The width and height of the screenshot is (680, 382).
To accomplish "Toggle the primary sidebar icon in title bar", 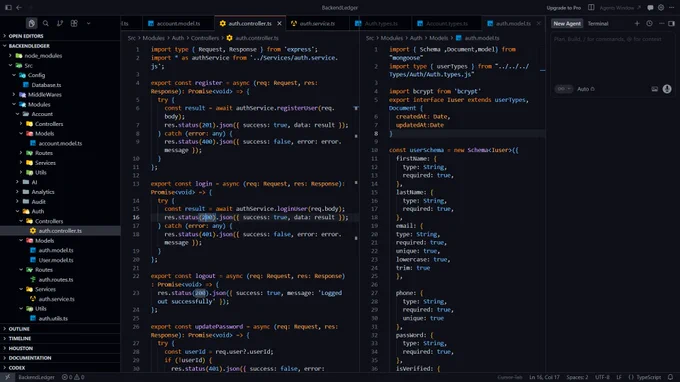I will click(x=8, y=7).
